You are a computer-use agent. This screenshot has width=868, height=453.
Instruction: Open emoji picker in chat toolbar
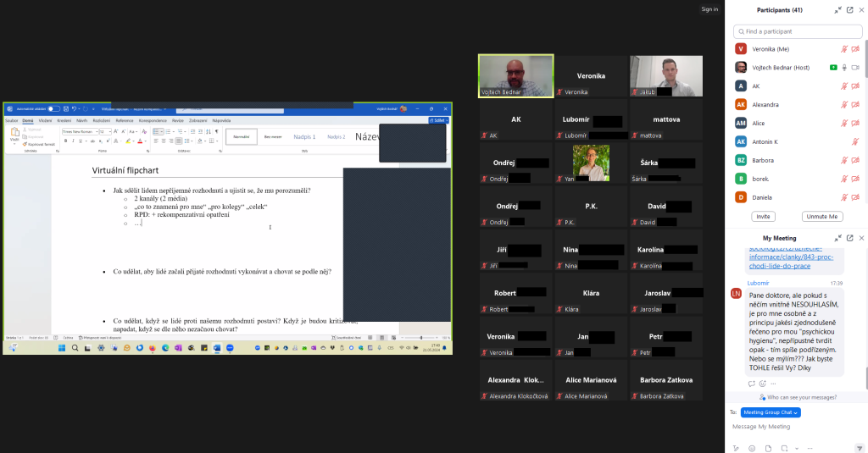[x=752, y=448]
